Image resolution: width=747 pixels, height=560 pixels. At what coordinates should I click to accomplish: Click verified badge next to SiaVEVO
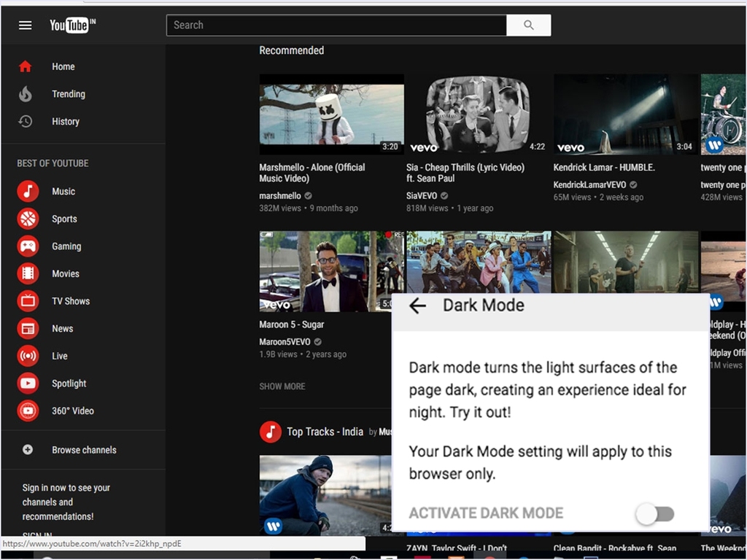click(x=444, y=195)
